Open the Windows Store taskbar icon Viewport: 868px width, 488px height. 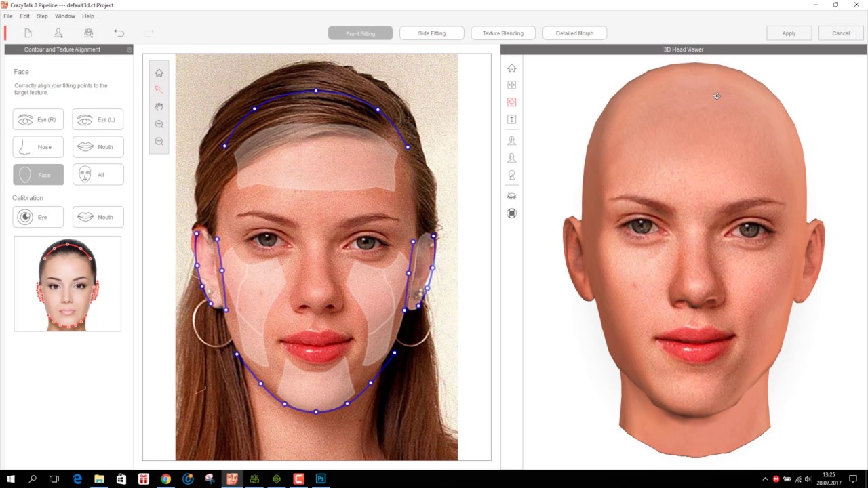[121, 479]
